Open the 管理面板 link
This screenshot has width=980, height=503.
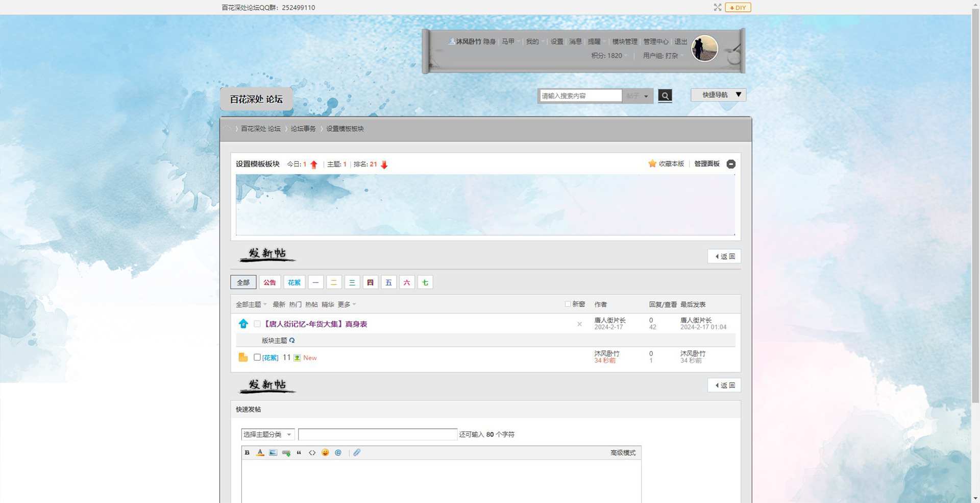(707, 164)
